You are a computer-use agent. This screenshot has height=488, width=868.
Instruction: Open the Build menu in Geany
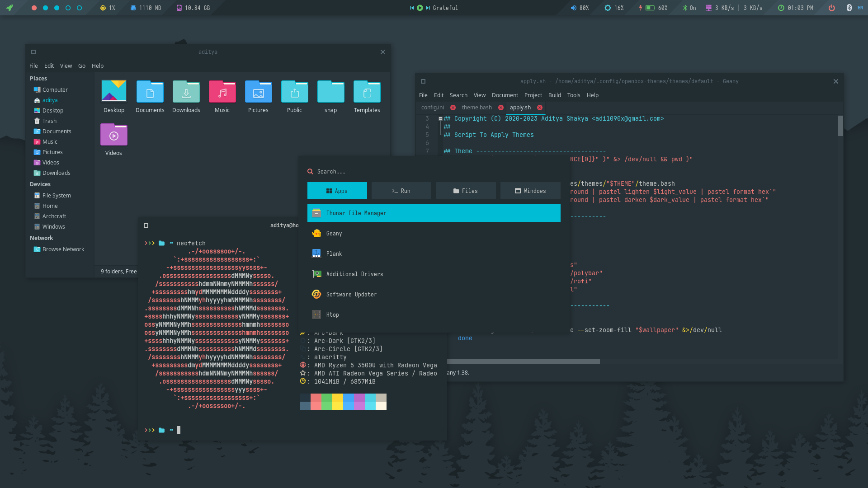click(554, 95)
